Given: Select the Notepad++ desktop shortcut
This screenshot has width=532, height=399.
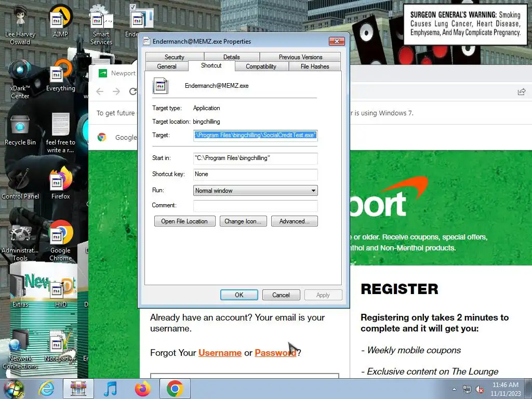Looking at the screenshot, I should tap(60, 346).
